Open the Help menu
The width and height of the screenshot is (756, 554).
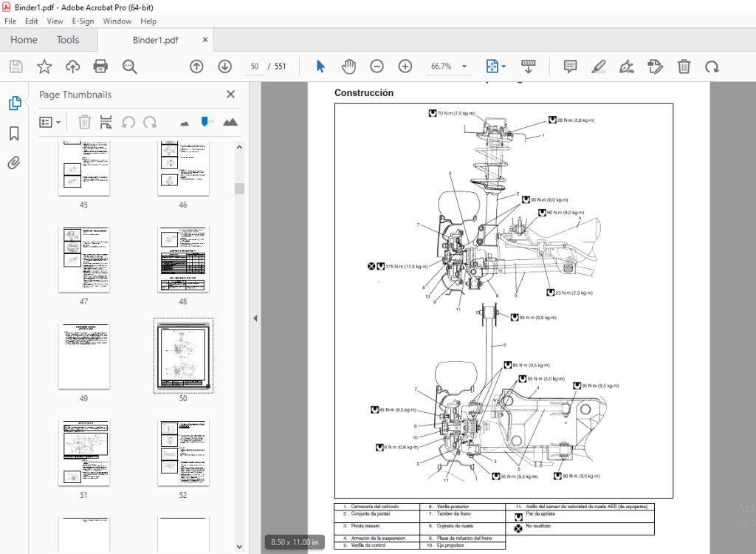[x=148, y=21]
